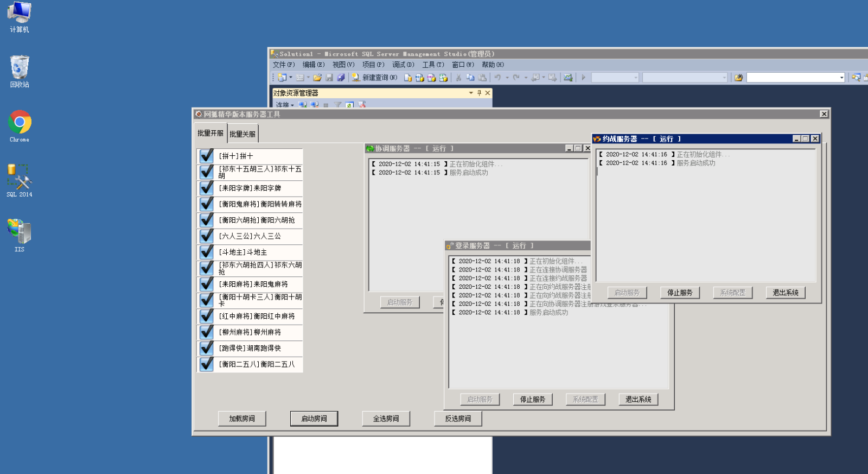Expand the 连接 dropdown in Object Explorer

pos(285,105)
